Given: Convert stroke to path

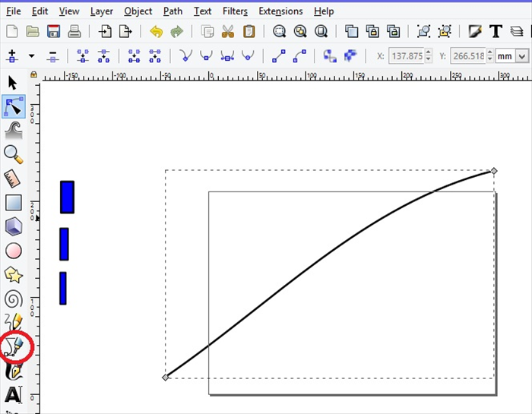Looking at the screenshot, I should (350, 55).
